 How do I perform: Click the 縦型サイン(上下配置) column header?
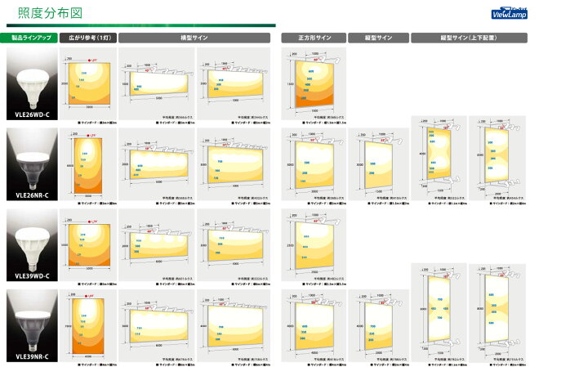coord(469,38)
